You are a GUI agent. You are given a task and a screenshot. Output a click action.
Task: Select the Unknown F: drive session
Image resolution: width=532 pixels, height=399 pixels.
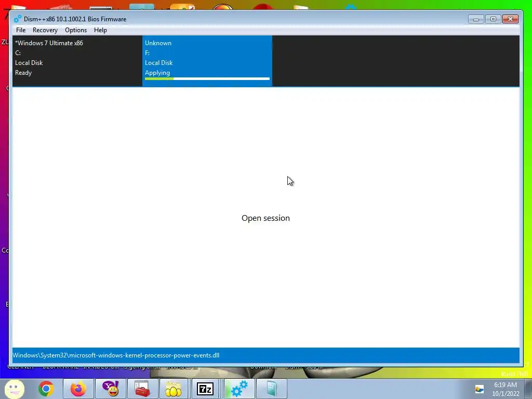pyautogui.click(x=207, y=61)
